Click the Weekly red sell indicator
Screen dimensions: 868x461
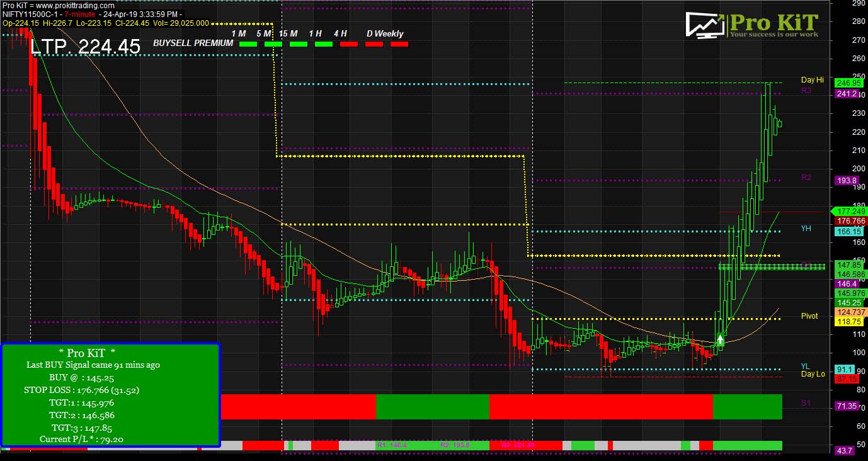tap(399, 44)
